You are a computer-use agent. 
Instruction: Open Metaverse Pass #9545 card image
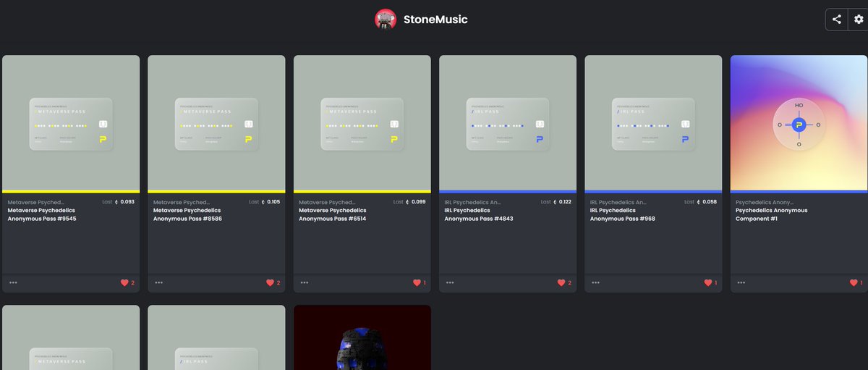[71, 123]
